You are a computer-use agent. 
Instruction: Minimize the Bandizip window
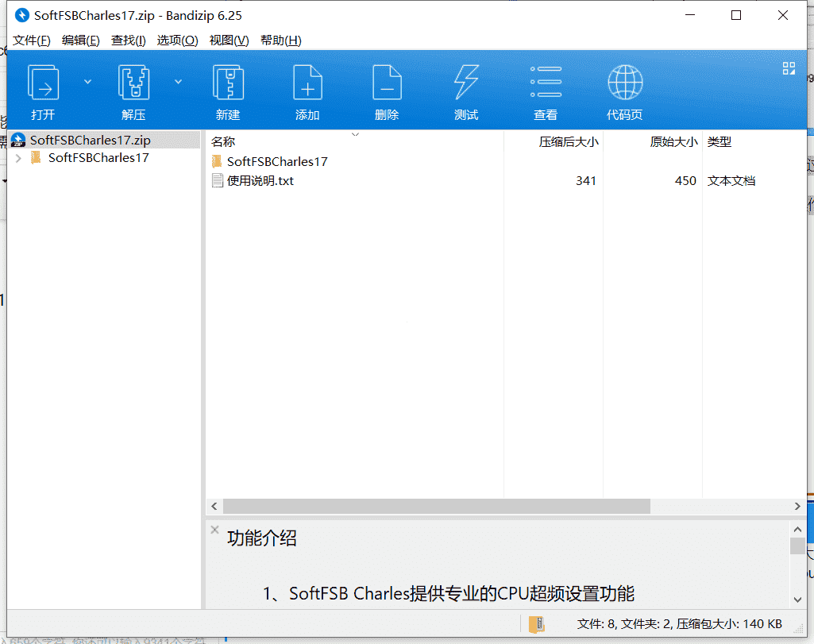[690, 16]
